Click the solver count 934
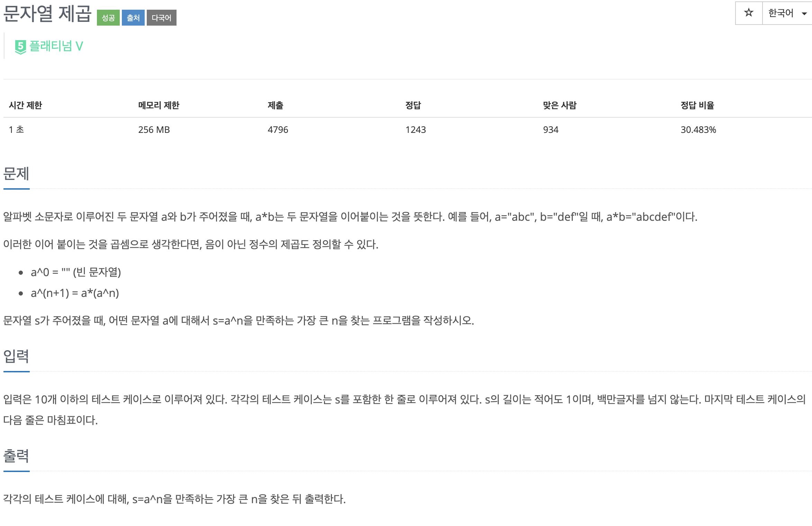Viewport: 812px width, 526px height. 550,130
